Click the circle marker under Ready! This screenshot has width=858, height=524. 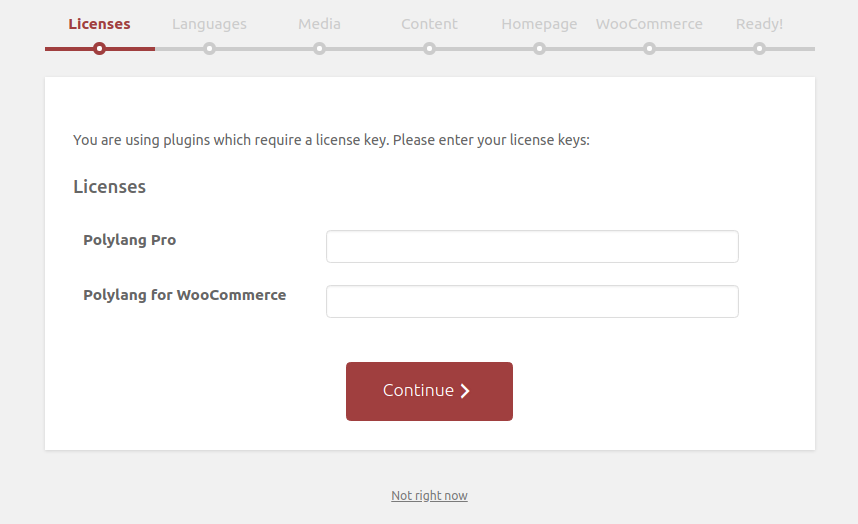[759, 49]
